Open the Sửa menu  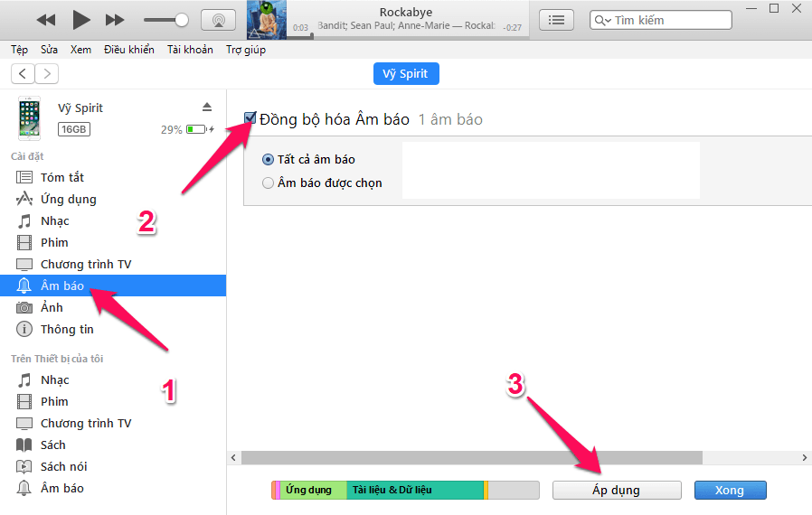point(49,50)
